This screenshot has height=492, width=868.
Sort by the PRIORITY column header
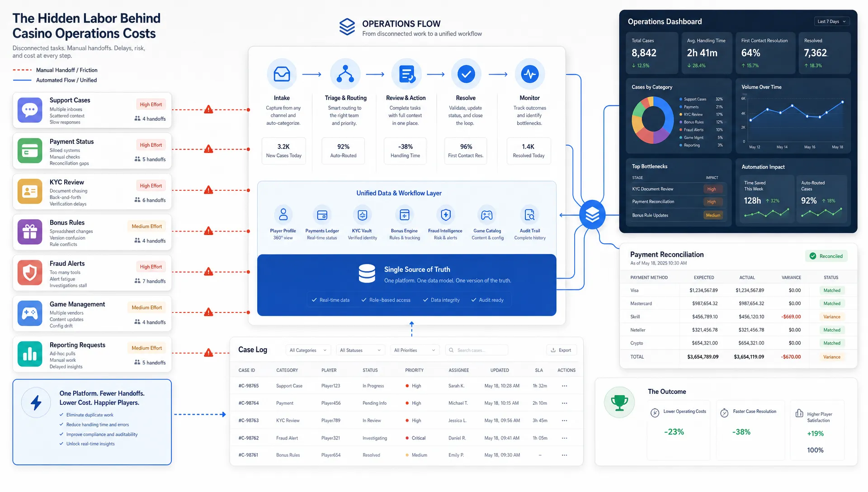(414, 370)
